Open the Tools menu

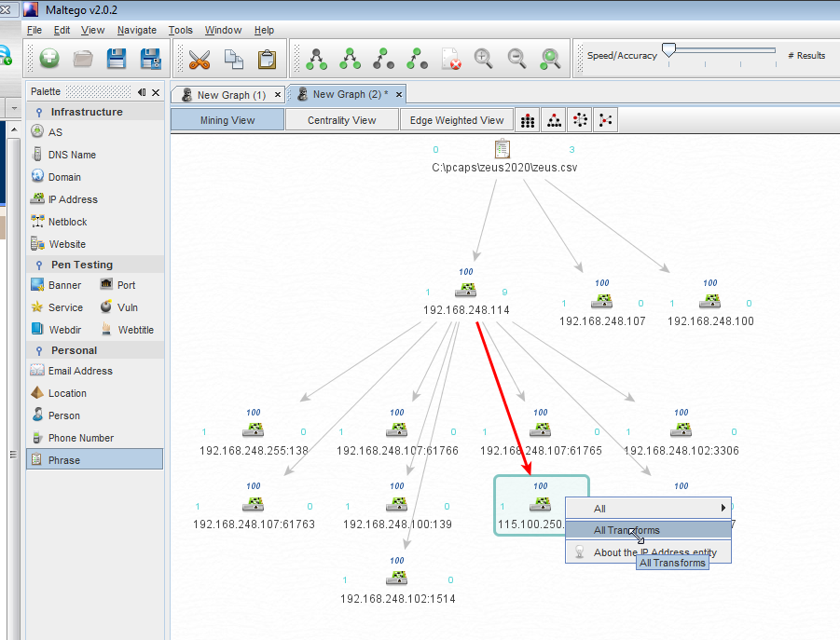click(x=181, y=30)
